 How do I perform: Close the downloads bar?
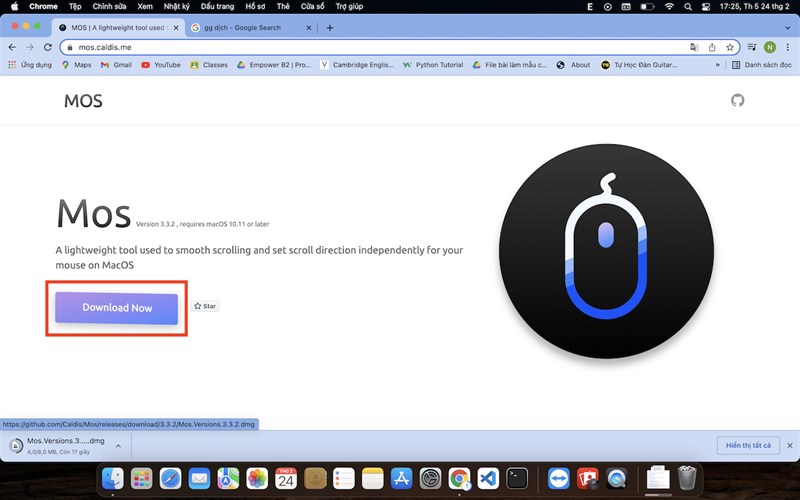(x=790, y=445)
